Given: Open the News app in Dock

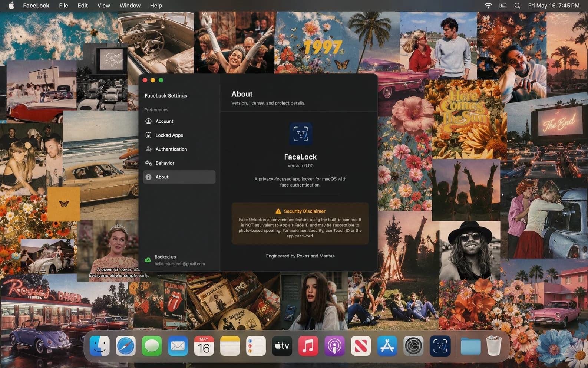Looking at the screenshot, I should 361,346.
